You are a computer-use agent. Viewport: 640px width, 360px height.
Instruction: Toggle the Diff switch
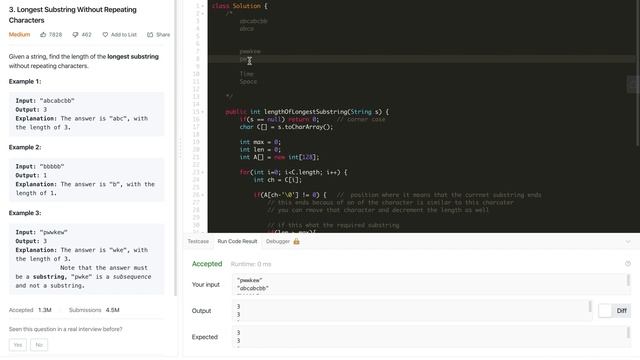click(x=614, y=311)
